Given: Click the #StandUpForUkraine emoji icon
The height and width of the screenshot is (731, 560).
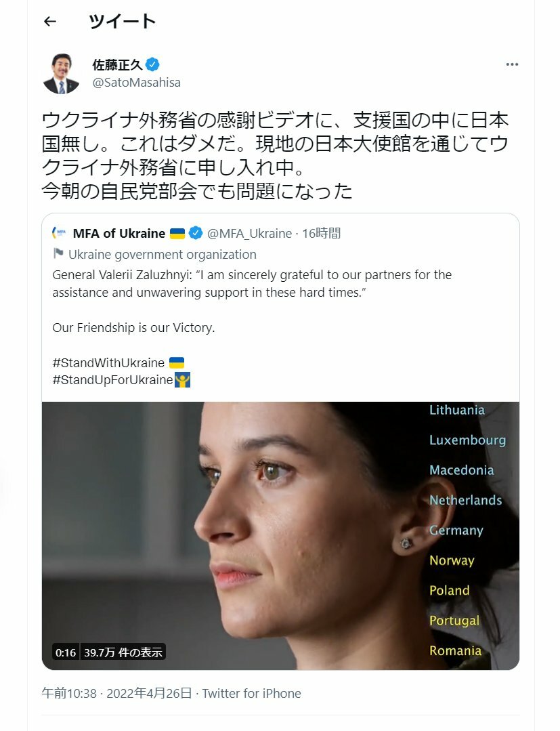Looking at the screenshot, I should [x=182, y=380].
